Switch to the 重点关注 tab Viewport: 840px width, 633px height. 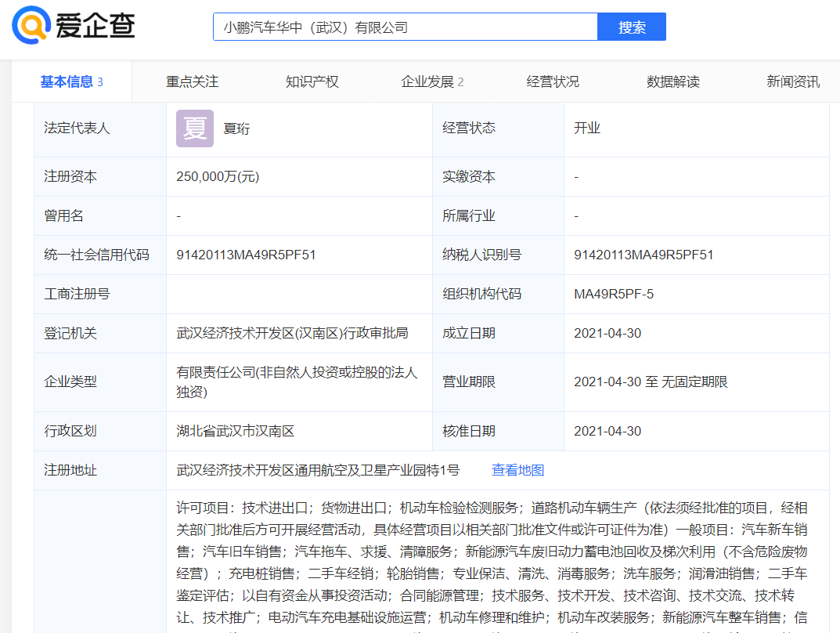(192, 81)
